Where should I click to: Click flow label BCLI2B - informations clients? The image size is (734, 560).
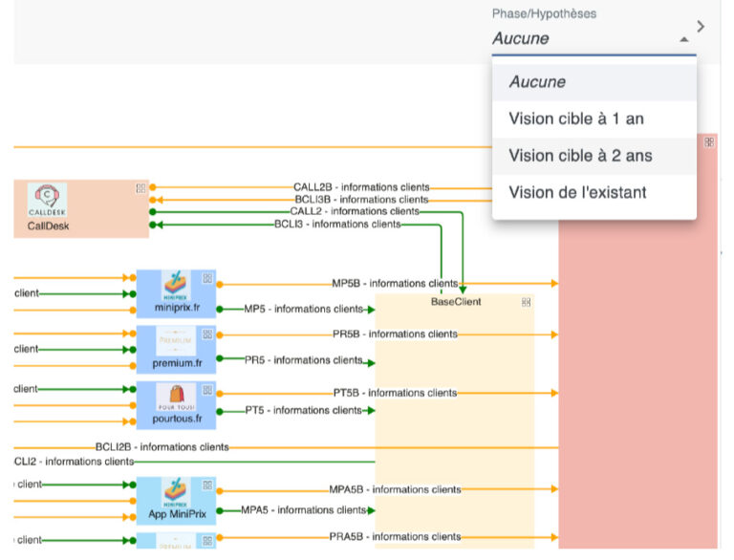pos(162,447)
